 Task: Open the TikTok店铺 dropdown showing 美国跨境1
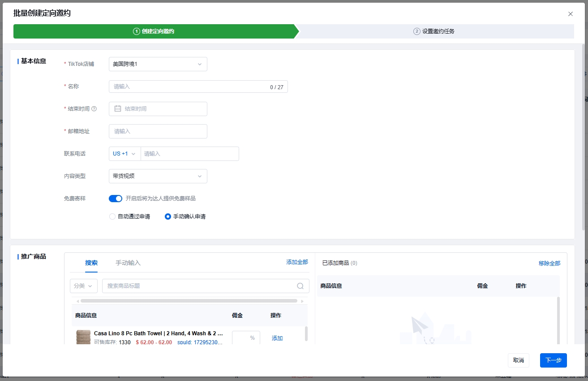click(158, 64)
